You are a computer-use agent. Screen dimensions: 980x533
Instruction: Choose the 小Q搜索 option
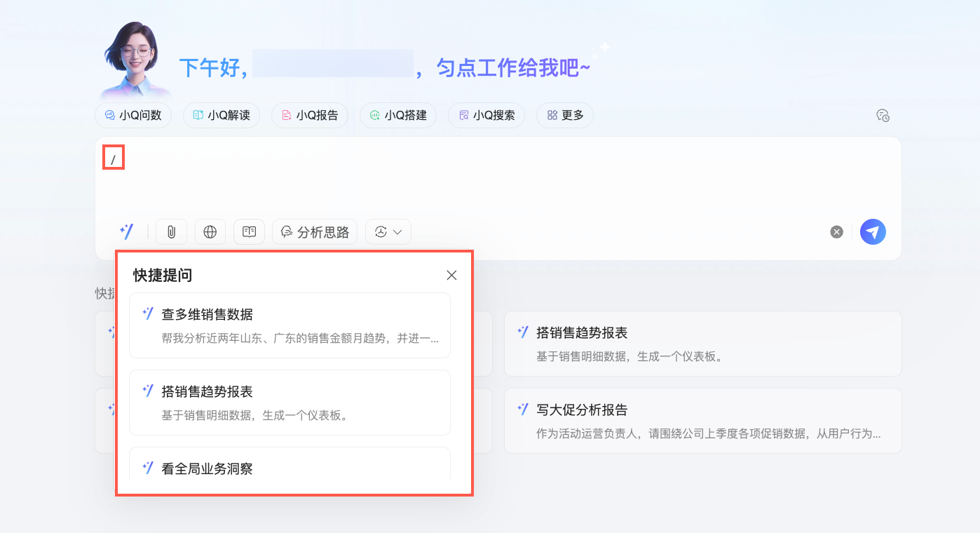[486, 115]
